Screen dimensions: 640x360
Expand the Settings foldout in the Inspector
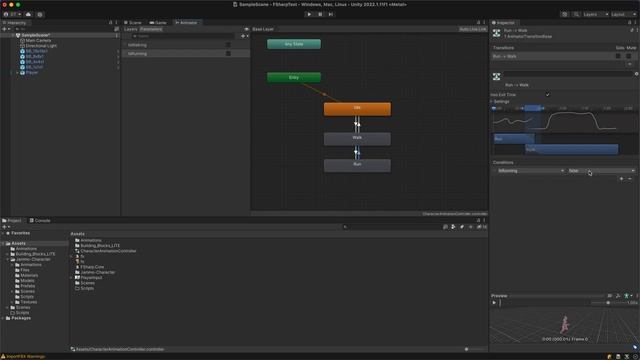[491, 102]
